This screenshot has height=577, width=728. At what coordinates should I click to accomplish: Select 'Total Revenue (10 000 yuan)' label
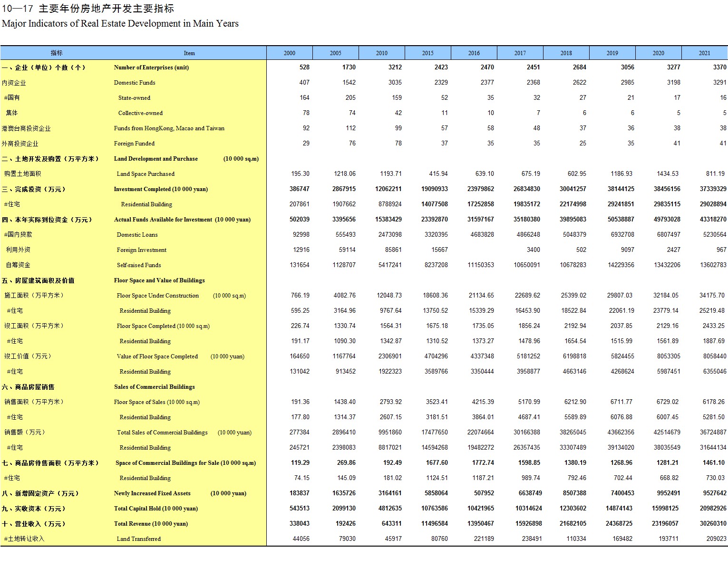point(151,524)
